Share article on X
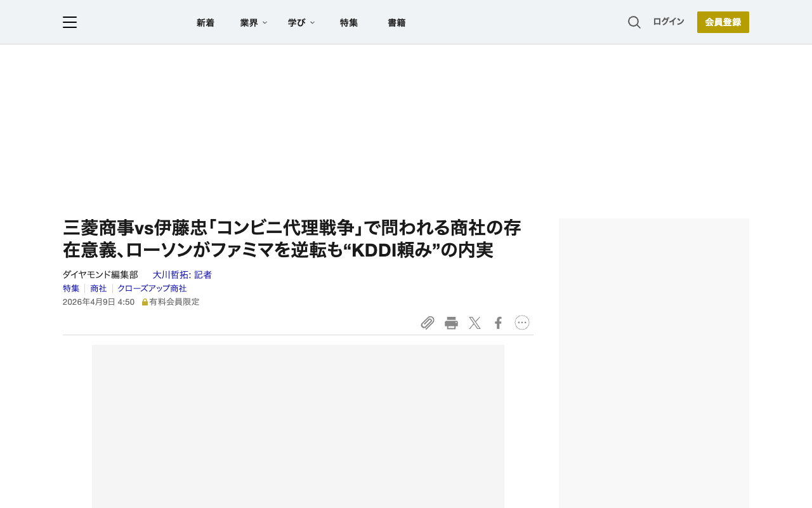Viewport: 812px width, 508px height. (475, 323)
